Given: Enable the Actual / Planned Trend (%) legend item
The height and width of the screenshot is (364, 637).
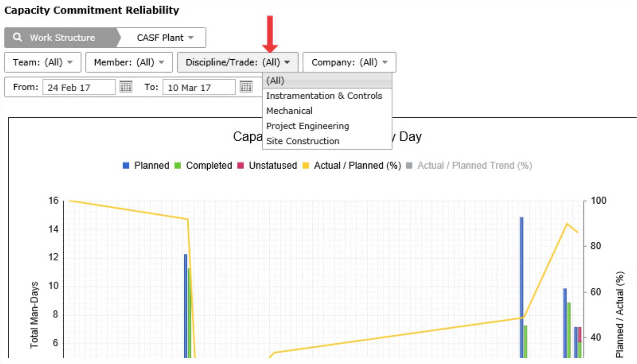Looking at the screenshot, I should [469, 165].
